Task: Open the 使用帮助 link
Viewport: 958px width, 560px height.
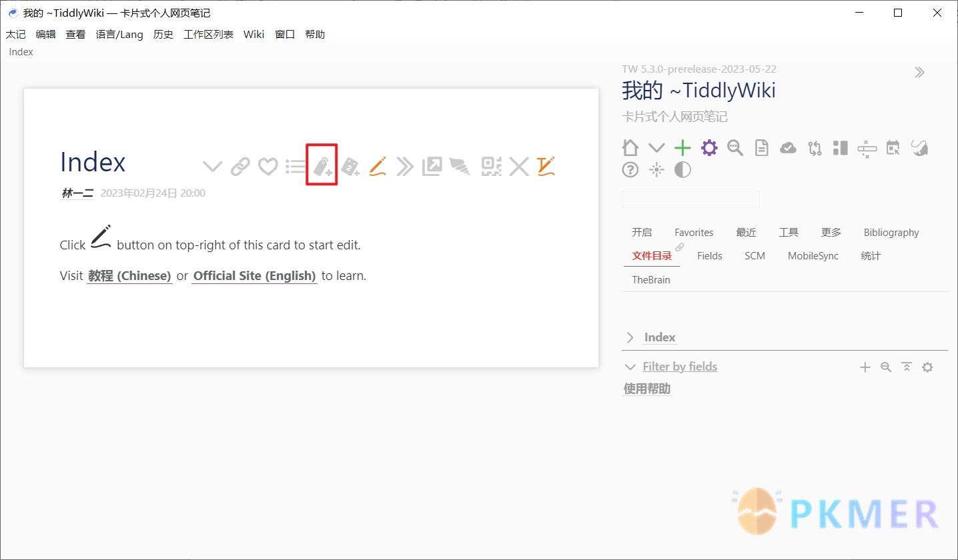Action: click(x=647, y=389)
